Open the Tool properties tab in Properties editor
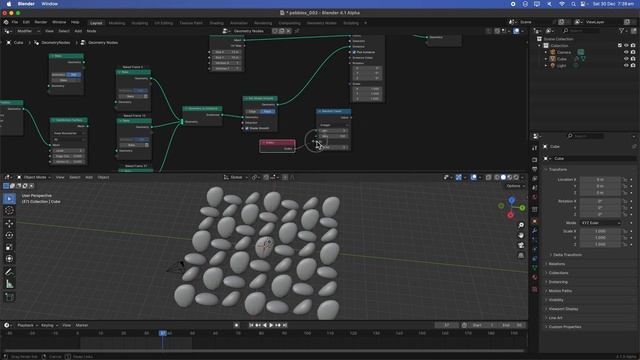Image resolution: width=640 pixels, height=360 pixels. pos(534,148)
